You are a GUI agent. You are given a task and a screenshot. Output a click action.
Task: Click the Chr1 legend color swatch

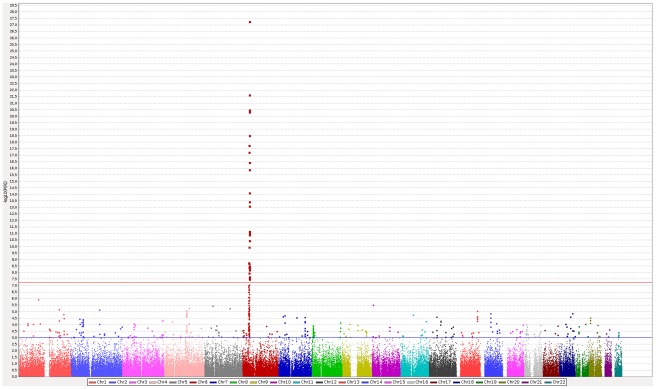92,382
